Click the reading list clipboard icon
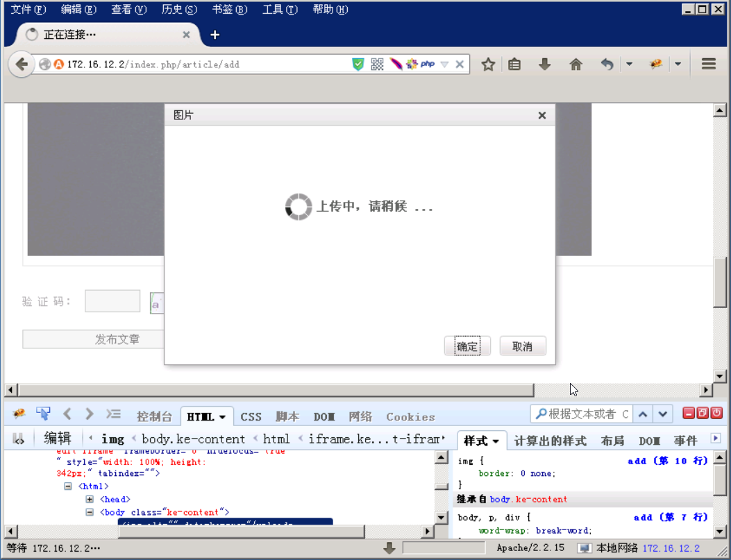731x560 pixels. pyautogui.click(x=513, y=64)
